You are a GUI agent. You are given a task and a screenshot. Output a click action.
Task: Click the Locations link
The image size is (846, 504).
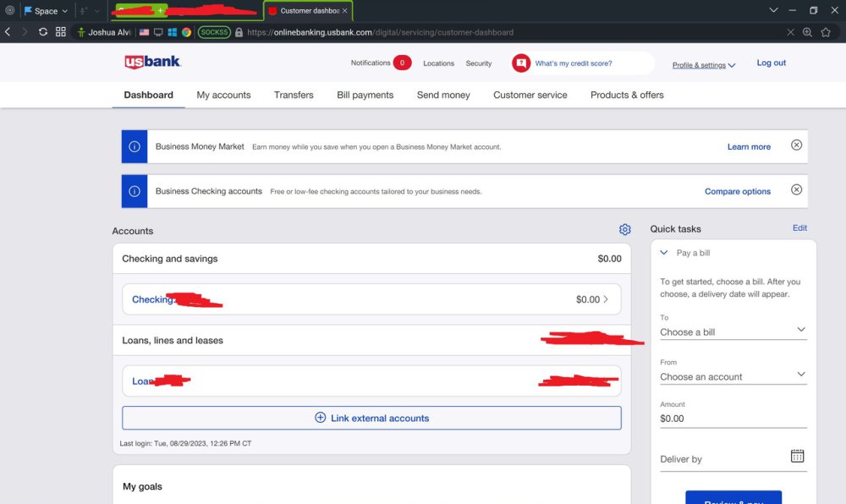point(438,63)
